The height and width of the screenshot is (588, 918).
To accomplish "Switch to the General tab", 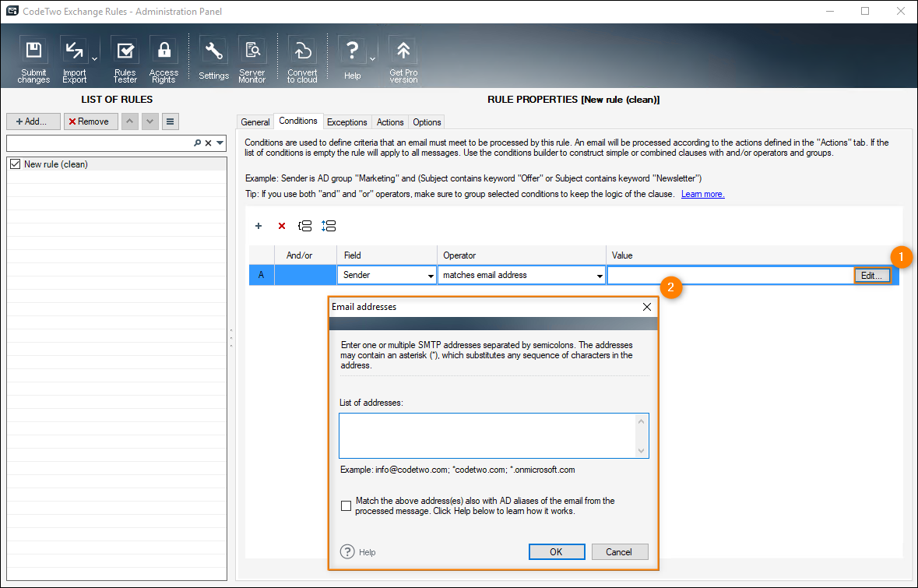I will tap(255, 121).
